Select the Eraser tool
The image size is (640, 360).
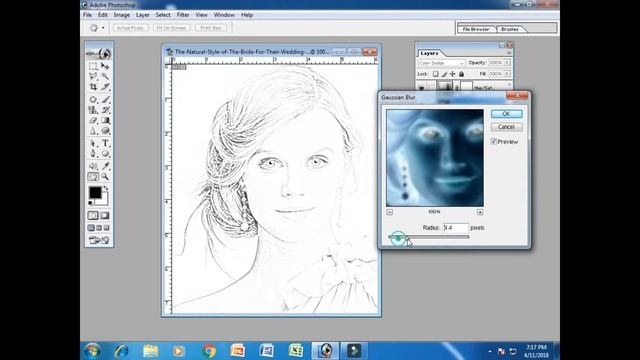click(93, 120)
